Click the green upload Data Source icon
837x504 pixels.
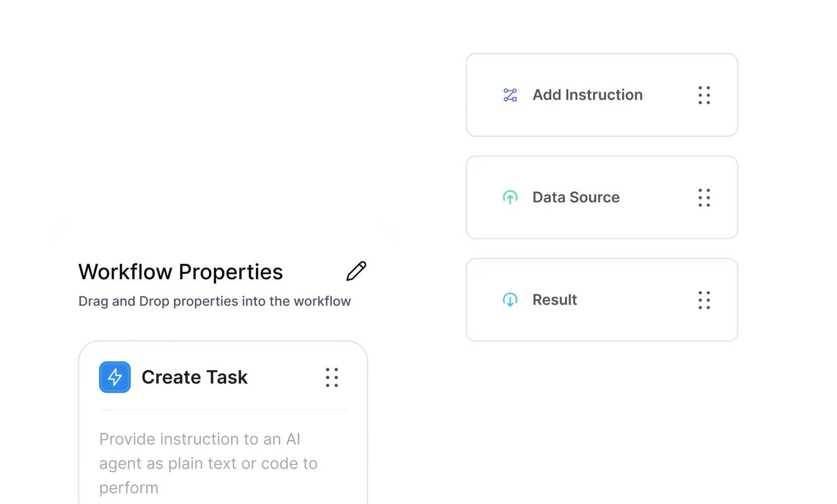click(x=510, y=197)
